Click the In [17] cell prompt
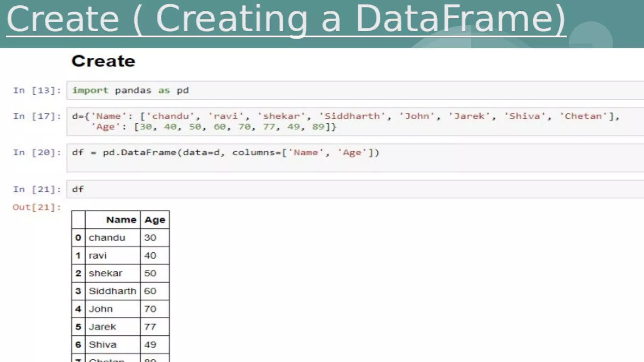Image resolution: width=644 pixels, height=362 pixels. pos(37,117)
